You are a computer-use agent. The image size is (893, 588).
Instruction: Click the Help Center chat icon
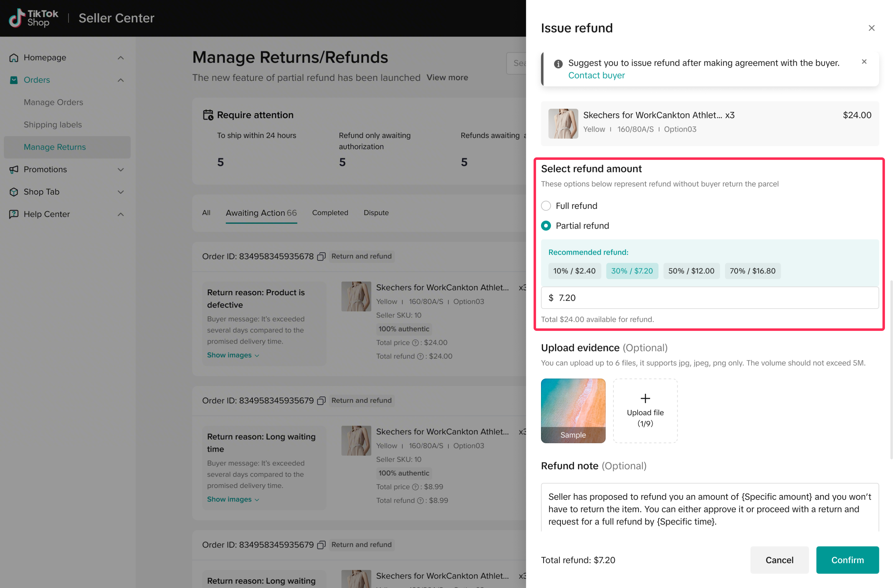click(14, 214)
